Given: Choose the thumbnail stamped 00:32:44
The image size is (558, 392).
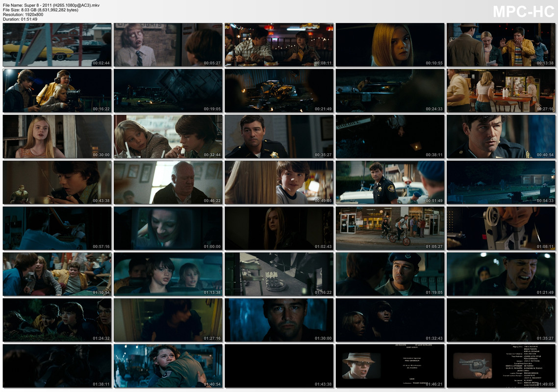Looking at the screenshot, I should [x=168, y=137].
